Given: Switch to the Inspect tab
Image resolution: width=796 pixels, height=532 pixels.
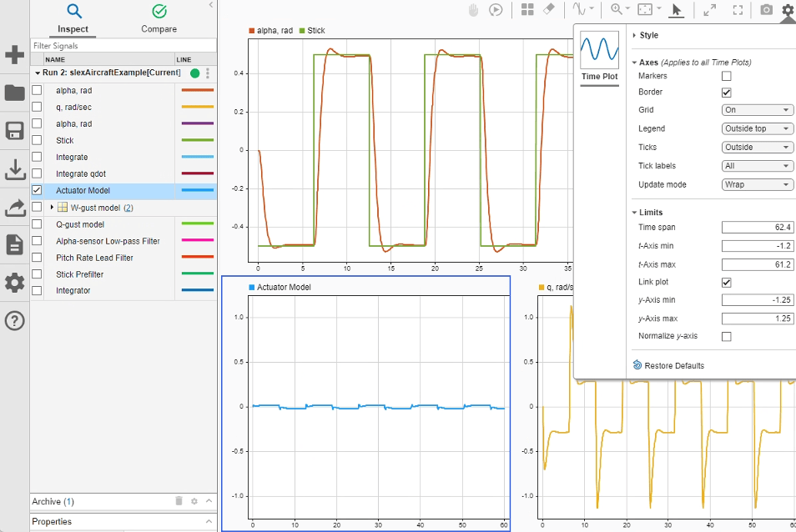Looking at the screenshot, I should 73,19.
